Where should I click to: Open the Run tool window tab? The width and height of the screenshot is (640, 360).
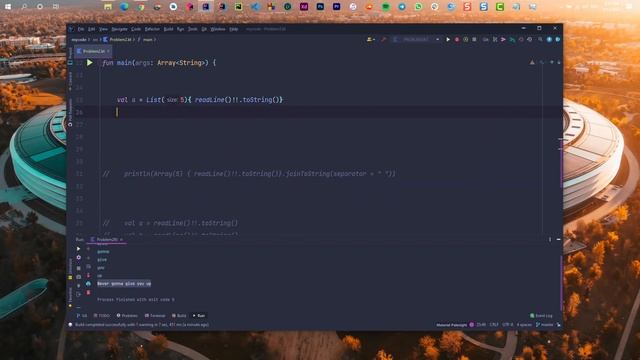199,316
